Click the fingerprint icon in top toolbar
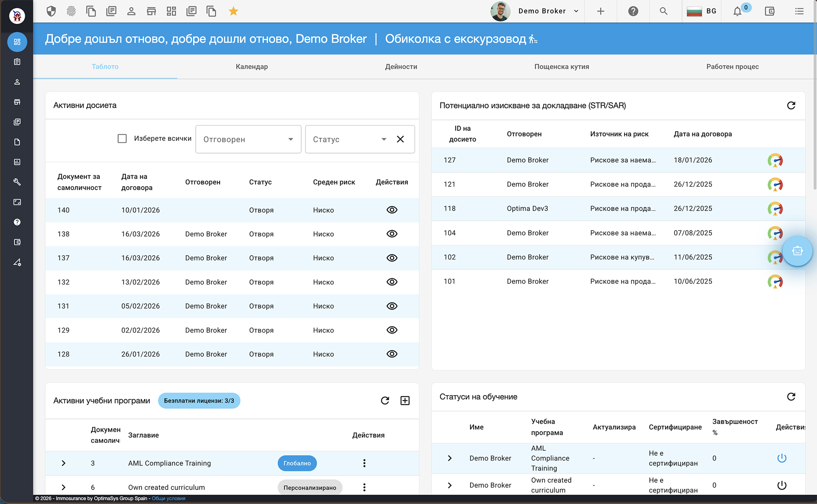The width and height of the screenshot is (817, 504). pyautogui.click(x=71, y=11)
